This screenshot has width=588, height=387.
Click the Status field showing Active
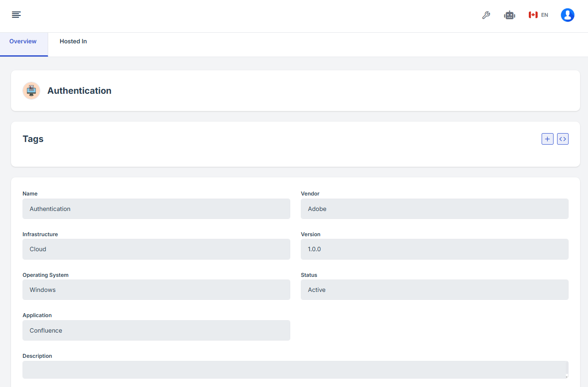[434, 290]
